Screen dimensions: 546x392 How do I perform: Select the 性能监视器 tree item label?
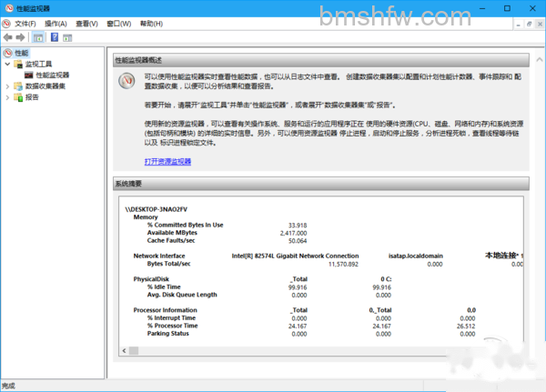tap(53, 75)
